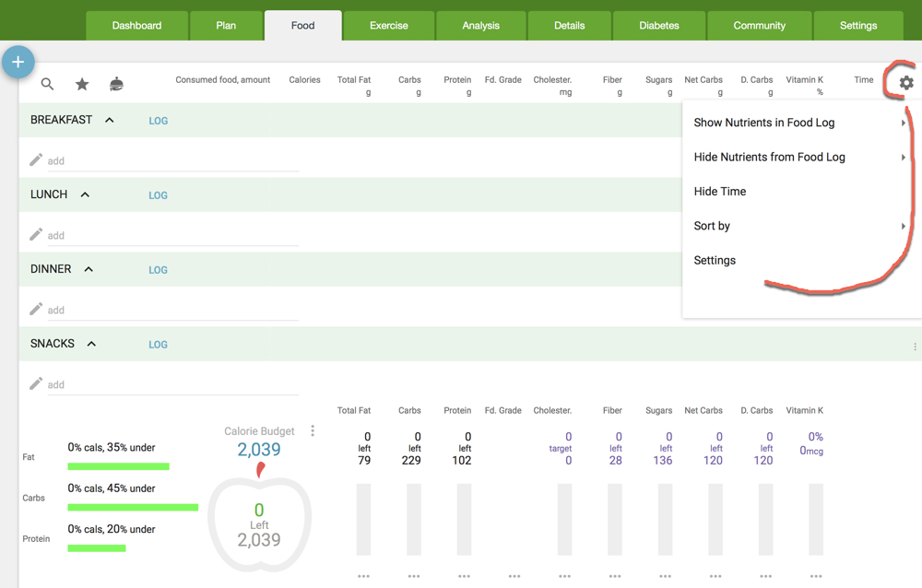Collapse the Breakfast section
This screenshot has height=588, width=922.
point(110,120)
